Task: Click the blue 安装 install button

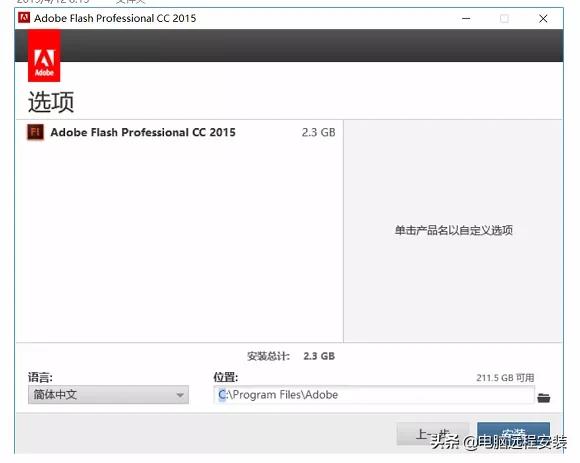Action: coord(513,434)
